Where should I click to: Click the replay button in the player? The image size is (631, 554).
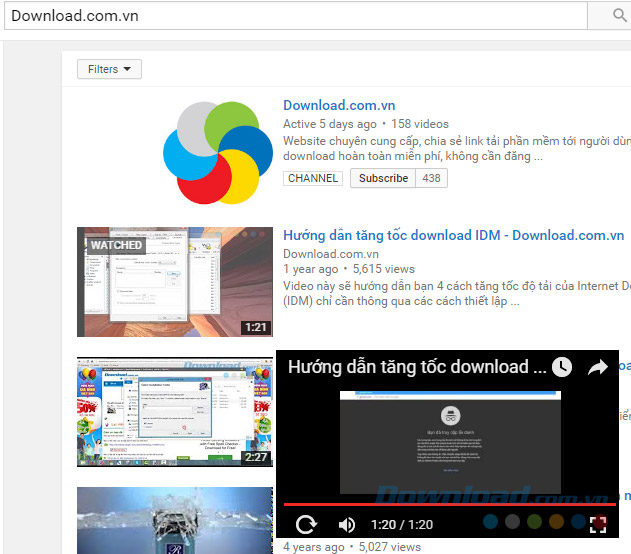click(x=306, y=524)
